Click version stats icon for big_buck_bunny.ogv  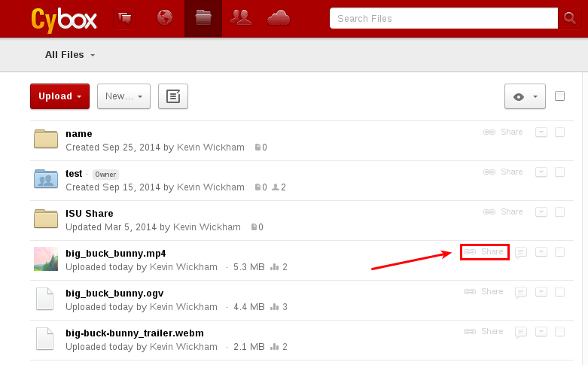275,307
